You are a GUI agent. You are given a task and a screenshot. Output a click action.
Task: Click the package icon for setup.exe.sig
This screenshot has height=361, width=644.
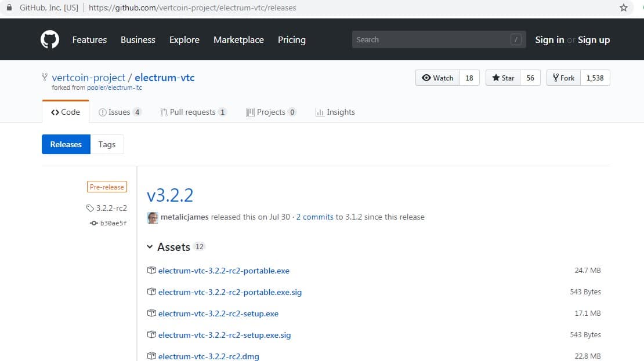click(x=151, y=334)
